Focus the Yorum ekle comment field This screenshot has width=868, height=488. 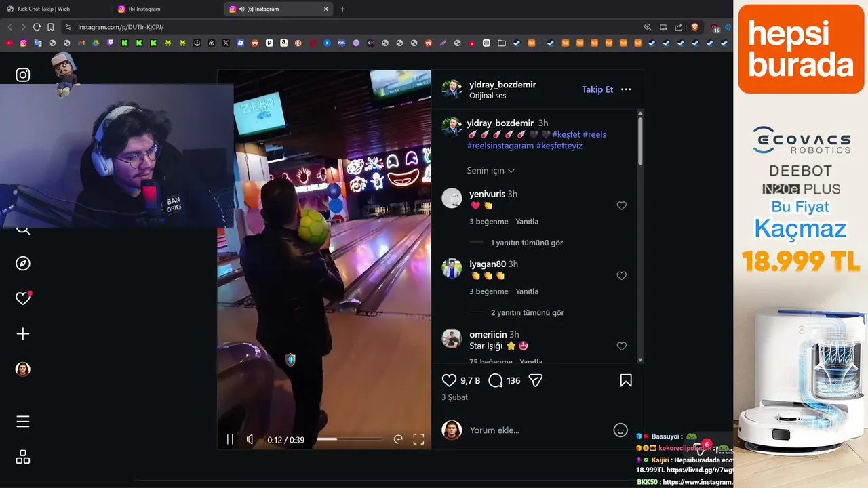point(536,430)
